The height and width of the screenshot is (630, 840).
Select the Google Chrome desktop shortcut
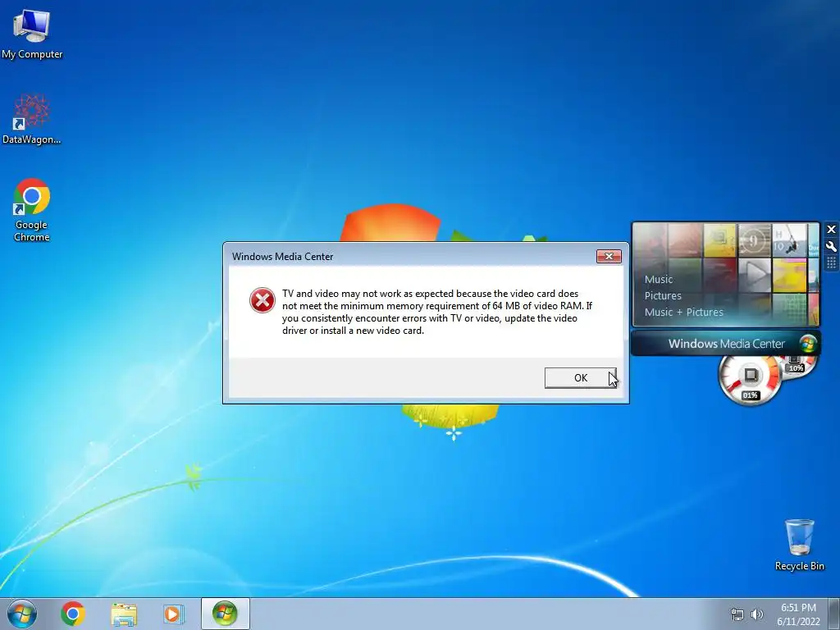pyautogui.click(x=32, y=209)
